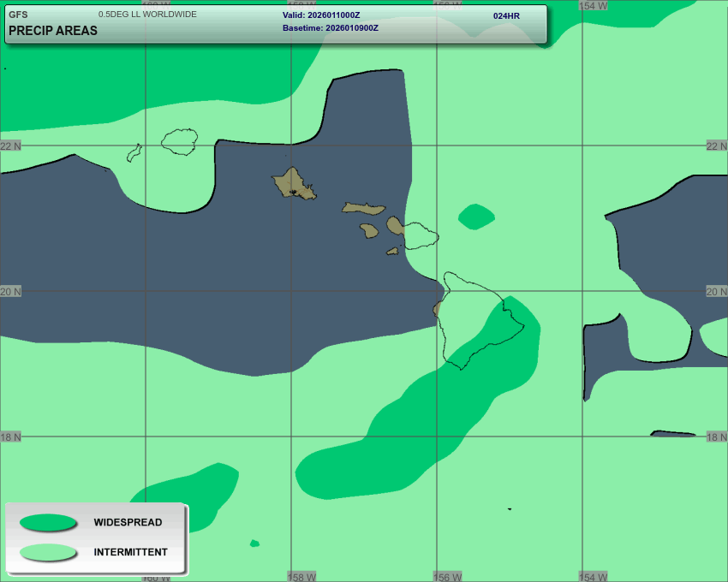The height and width of the screenshot is (582, 728).
Task: Click on Oahu island on the map
Action: click(x=294, y=182)
